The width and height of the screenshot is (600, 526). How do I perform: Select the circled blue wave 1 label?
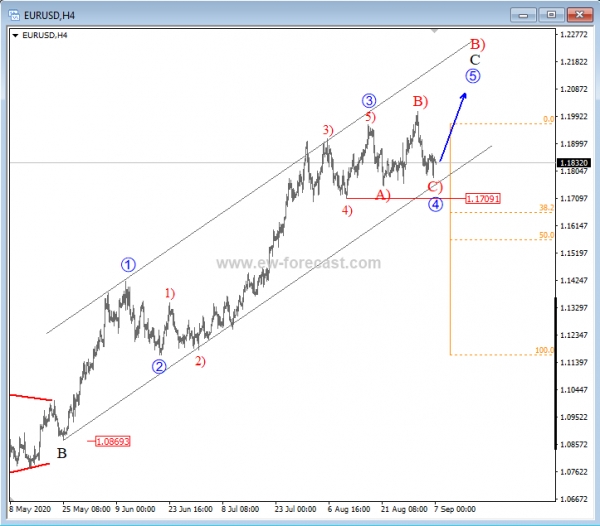click(128, 265)
